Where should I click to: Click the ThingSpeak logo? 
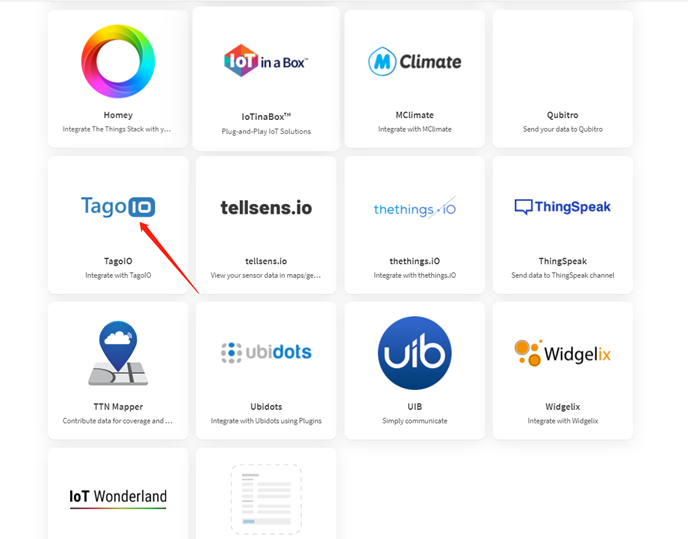[563, 207]
